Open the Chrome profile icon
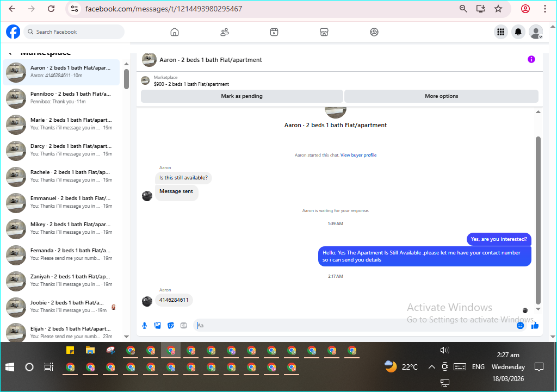The width and height of the screenshot is (557, 392). click(525, 9)
